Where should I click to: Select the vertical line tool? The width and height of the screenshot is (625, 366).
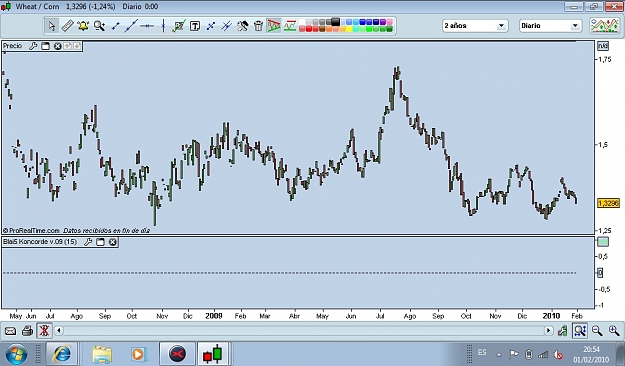163,26
